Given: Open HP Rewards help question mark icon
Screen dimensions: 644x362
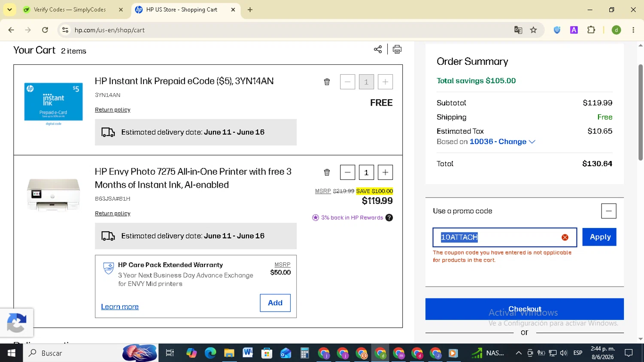Looking at the screenshot, I should tap(389, 218).
